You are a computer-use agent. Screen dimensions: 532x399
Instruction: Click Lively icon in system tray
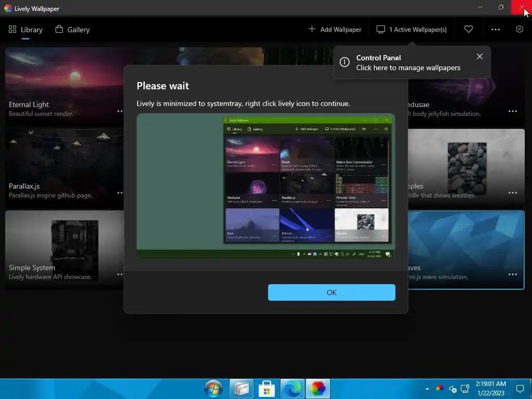pyautogui.click(x=440, y=389)
